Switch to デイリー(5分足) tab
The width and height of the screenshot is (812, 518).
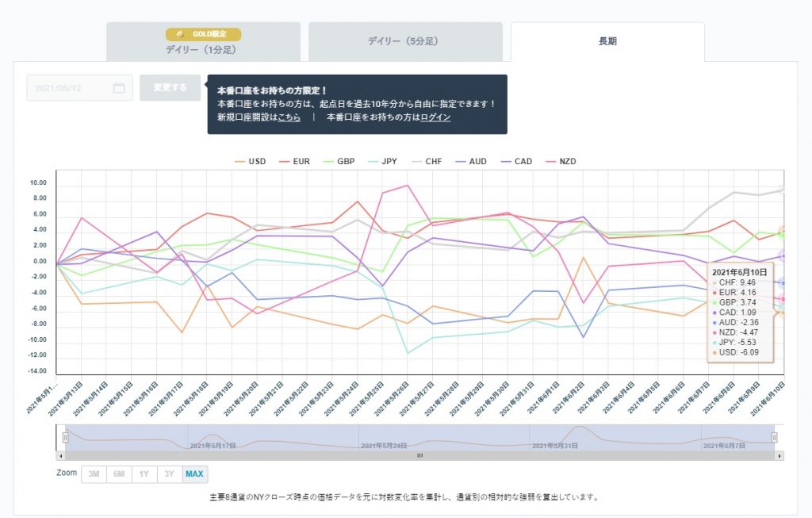pos(405,41)
